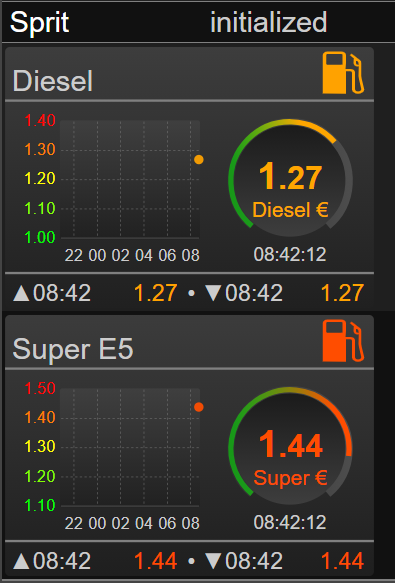The height and width of the screenshot is (583, 395).
Task: Click the Super E5 minimum down-triangle icon
Action: (x=213, y=561)
